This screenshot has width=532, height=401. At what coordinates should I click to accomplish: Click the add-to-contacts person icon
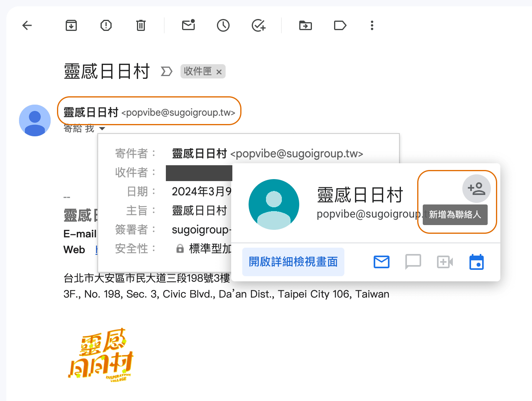point(476,189)
